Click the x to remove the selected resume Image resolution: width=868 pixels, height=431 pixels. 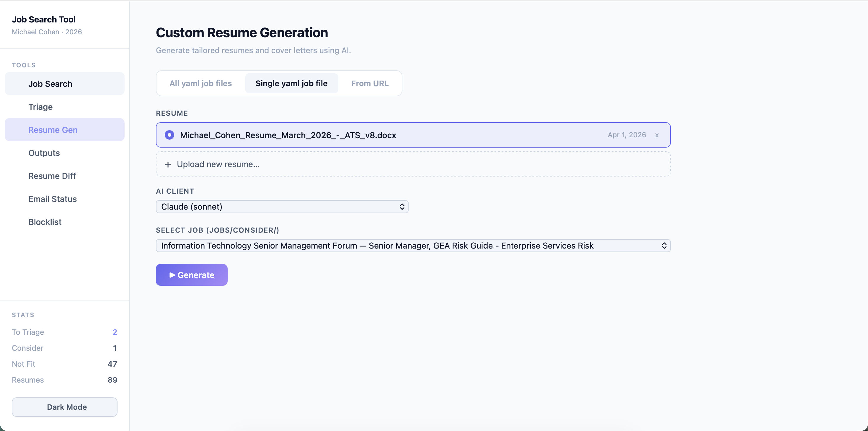[x=657, y=135]
